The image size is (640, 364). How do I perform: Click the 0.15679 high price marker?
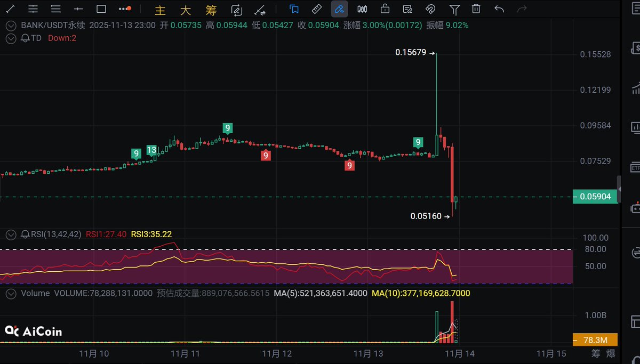(x=411, y=52)
